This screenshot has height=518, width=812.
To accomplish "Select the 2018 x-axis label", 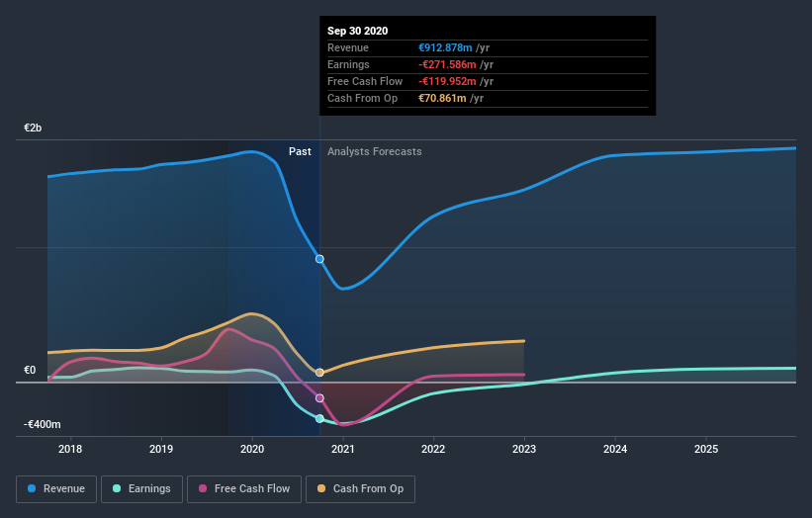I will pos(70,449).
